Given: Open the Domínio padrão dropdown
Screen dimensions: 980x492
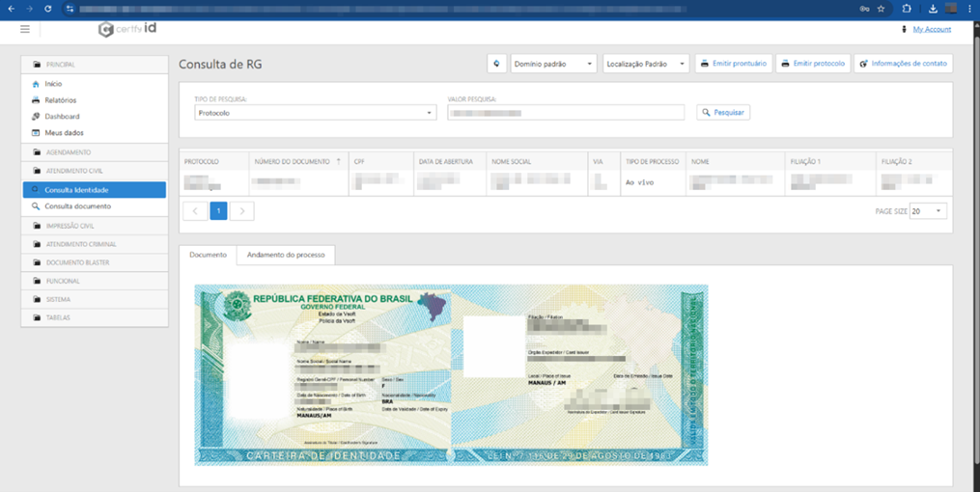Looking at the screenshot, I should pos(554,64).
